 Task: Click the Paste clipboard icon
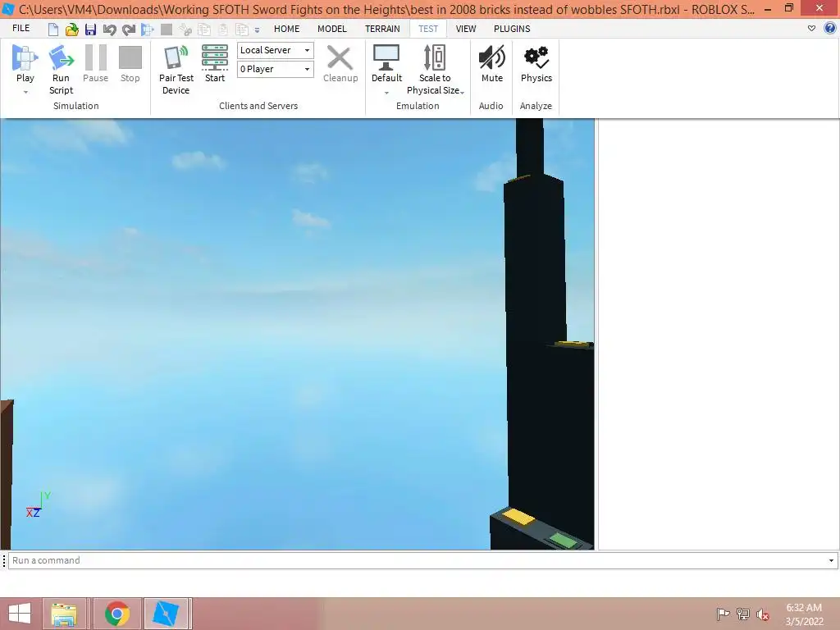[223, 30]
